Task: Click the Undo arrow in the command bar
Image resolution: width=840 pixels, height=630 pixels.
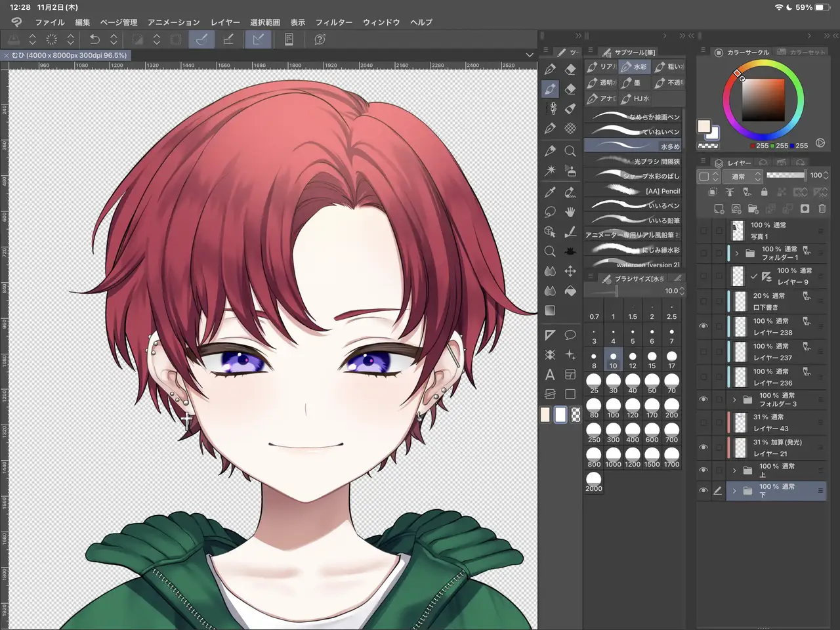Action: pyautogui.click(x=94, y=39)
